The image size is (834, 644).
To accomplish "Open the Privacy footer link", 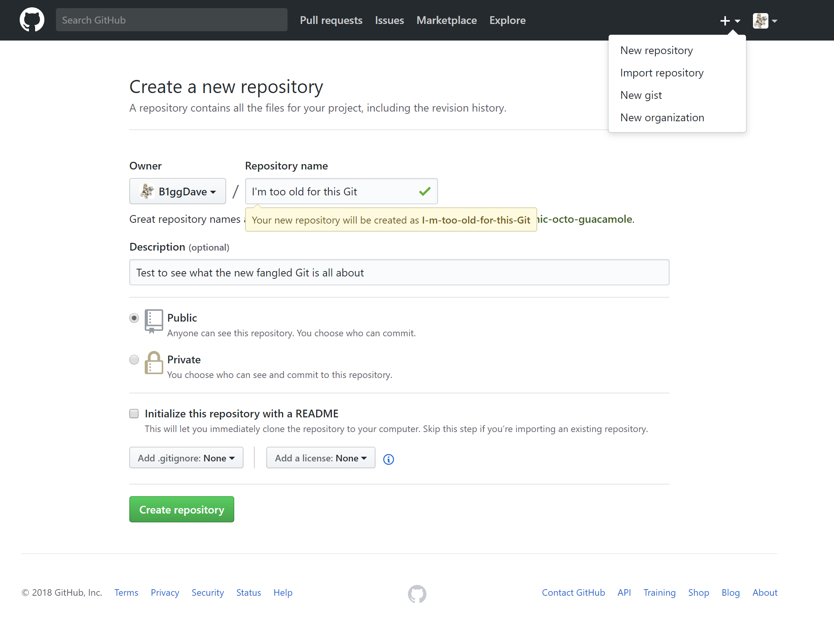I will coord(165,593).
